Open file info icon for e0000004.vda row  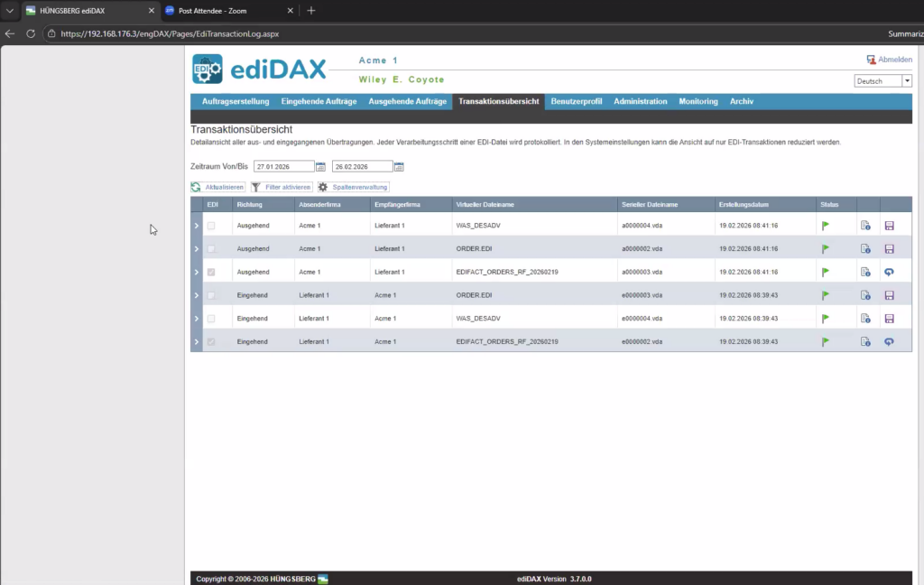tap(865, 320)
